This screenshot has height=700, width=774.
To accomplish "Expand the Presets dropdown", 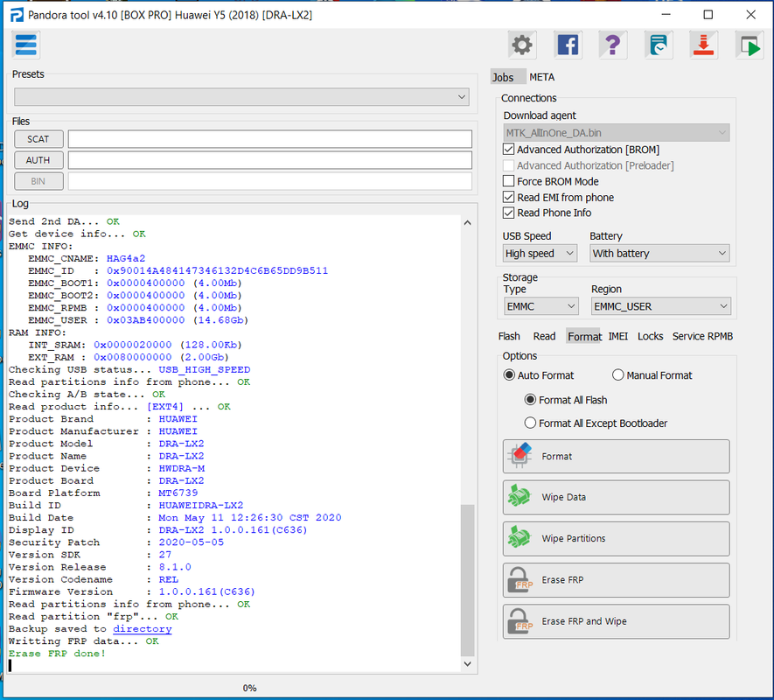I will [x=242, y=97].
